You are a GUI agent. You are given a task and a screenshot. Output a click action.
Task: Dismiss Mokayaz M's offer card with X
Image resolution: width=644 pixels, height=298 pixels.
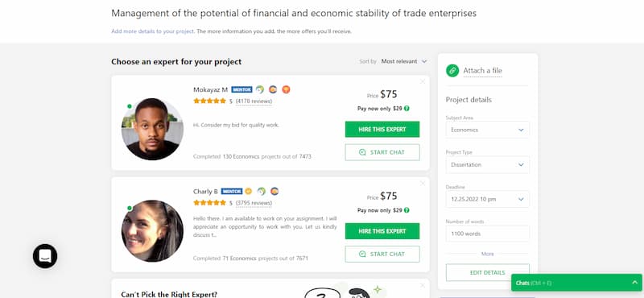pos(423,81)
